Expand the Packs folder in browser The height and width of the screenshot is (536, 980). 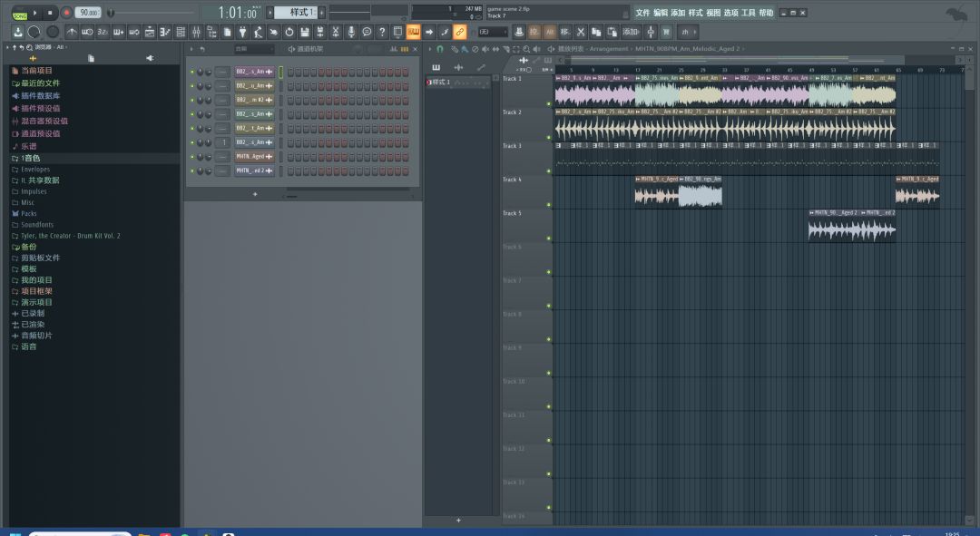[x=28, y=214]
